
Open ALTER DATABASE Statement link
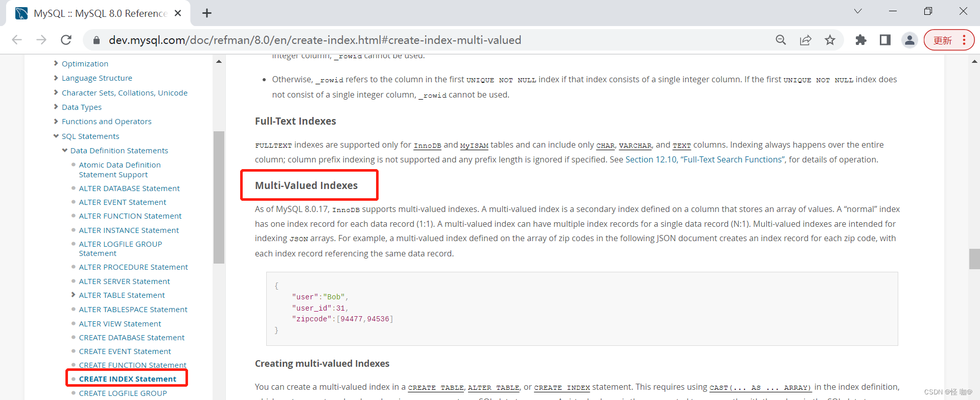[129, 189]
